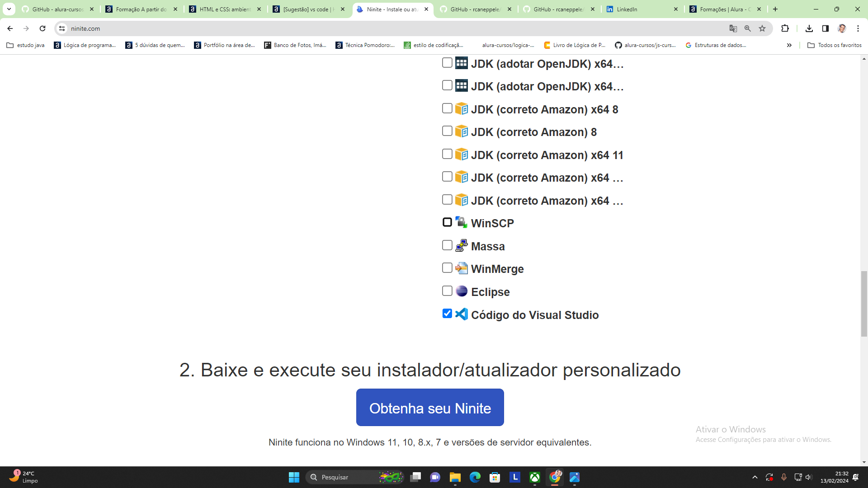Tick the Massa checkbox
This screenshot has width=868, height=488.
pyautogui.click(x=447, y=245)
